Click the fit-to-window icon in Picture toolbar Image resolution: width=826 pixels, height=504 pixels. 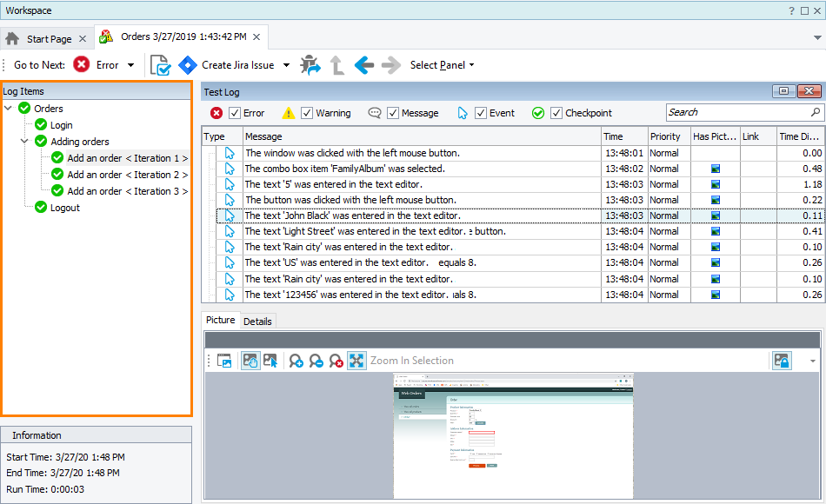(356, 361)
